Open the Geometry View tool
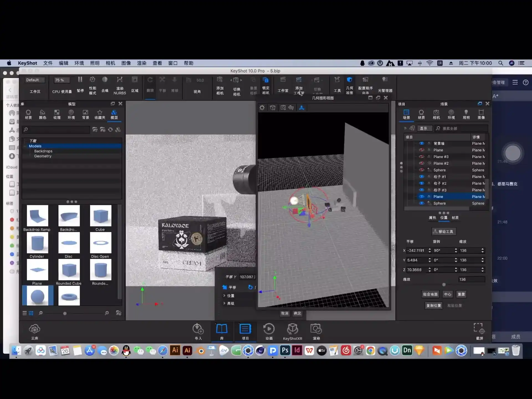The image size is (532, 399). point(349,80)
